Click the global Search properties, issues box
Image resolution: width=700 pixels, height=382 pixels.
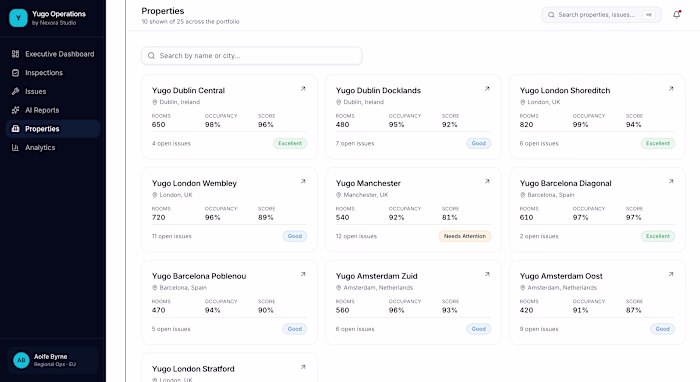pyautogui.click(x=601, y=15)
